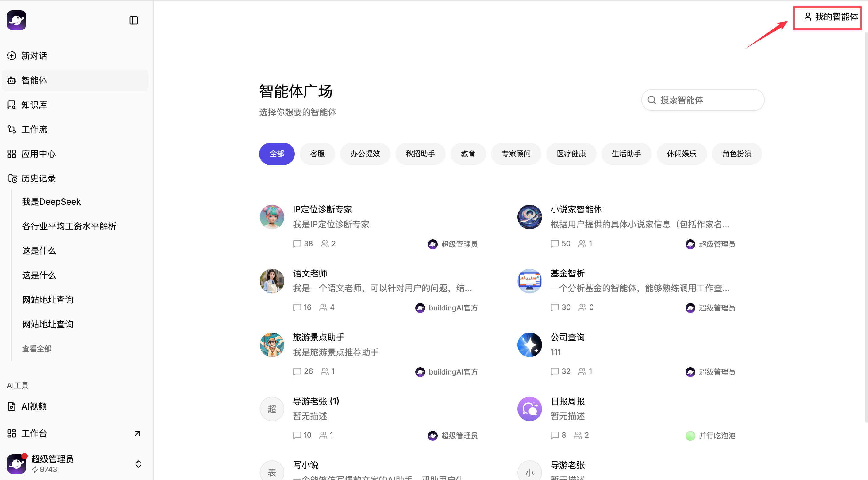Click the 公司查询 sparkle avatar icon
Image resolution: width=868 pixels, height=480 pixels.
[x=530, y=345]
